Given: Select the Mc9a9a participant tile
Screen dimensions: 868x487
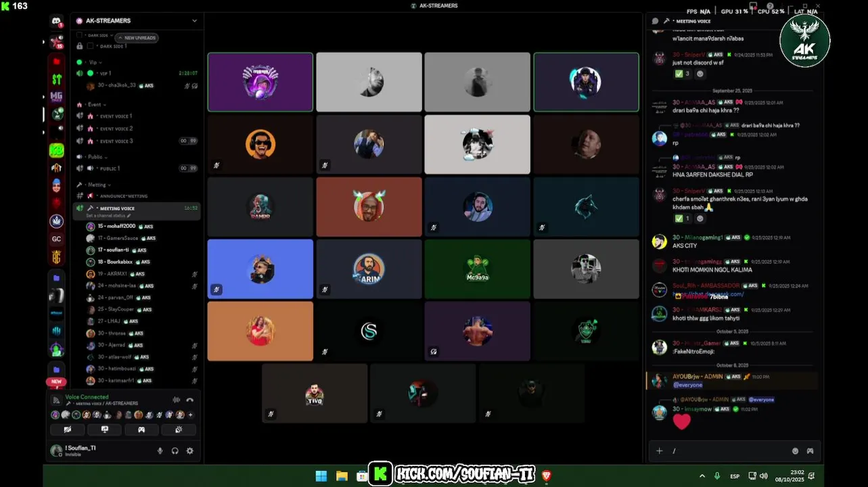Looking at the screenshot, I should pyautogui.click(x=478, y=269).
